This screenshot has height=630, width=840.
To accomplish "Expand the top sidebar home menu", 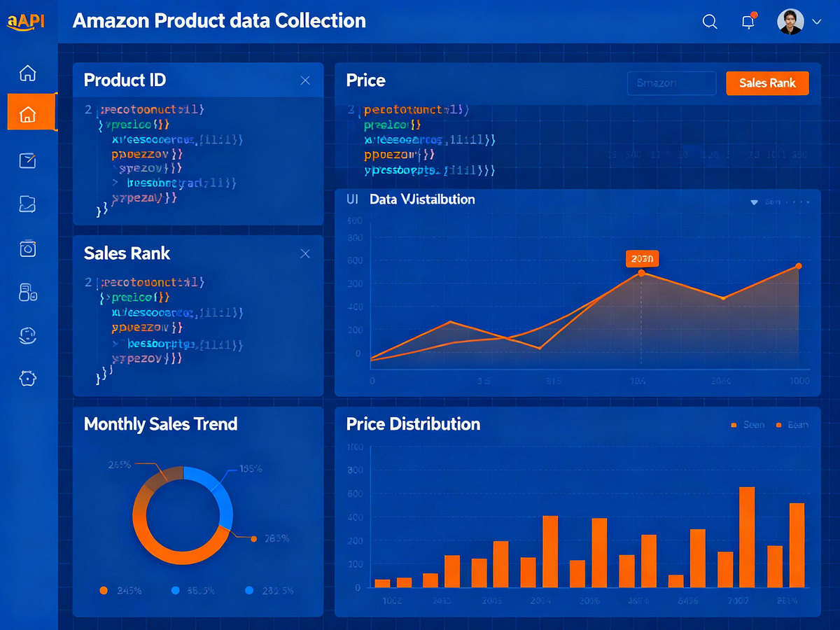I will click(28, 73).
